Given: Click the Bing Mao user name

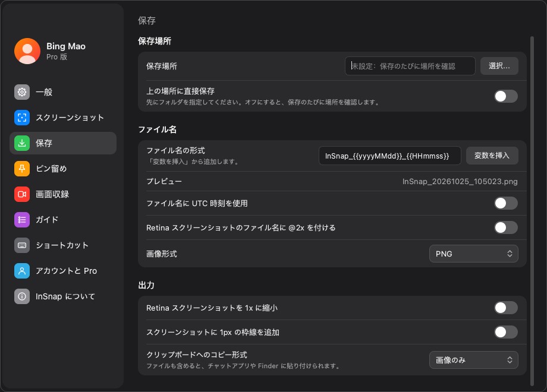Looking at the screenshot, I should 66,46.
